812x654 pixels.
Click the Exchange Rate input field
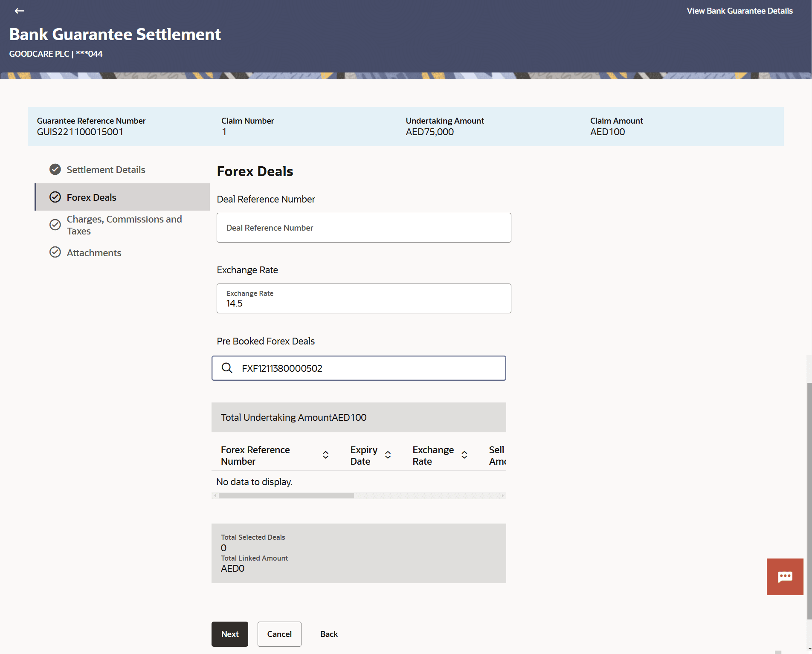(x=364, y=298)
